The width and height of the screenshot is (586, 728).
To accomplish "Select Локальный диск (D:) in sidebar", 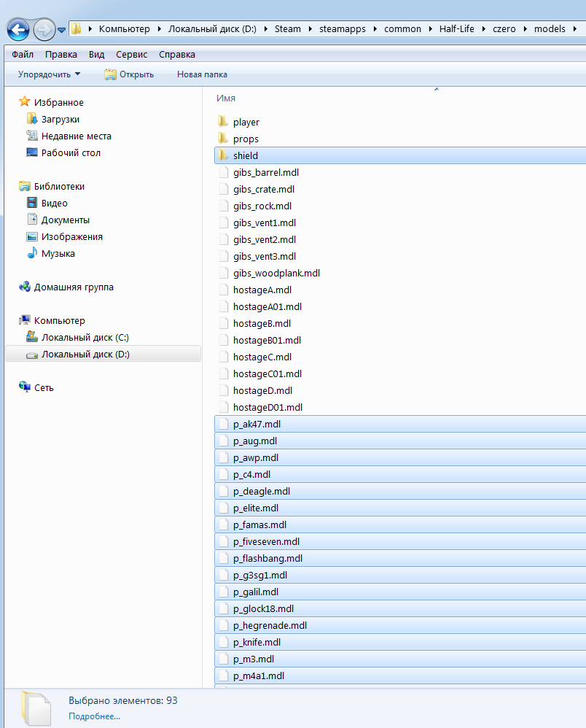I will 103,354.
